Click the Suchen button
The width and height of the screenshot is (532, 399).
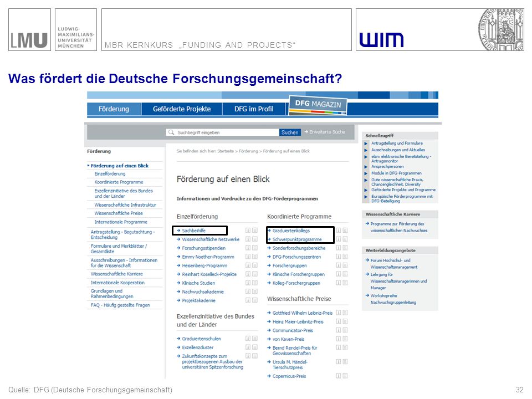[x=290, y=132]
